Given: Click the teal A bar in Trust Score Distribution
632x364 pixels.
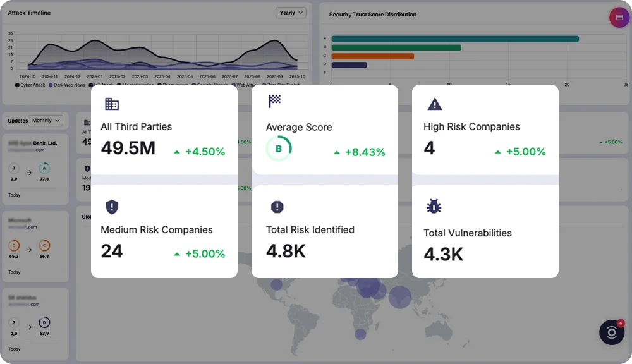Looking at the screenshot, I should pyautogui.click(x=455, y=39).
